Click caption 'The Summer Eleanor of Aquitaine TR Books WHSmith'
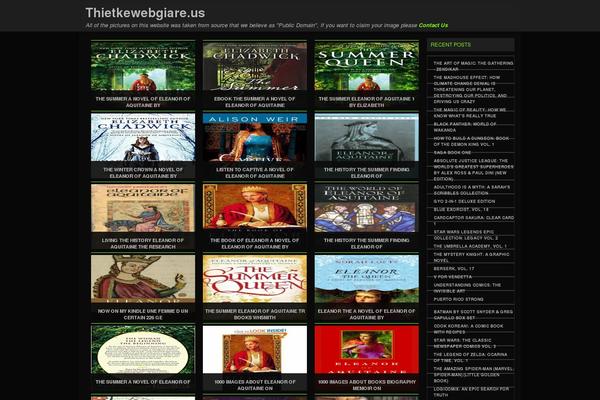The width and height of the screenshot is (600, 400). pos(254,314)
